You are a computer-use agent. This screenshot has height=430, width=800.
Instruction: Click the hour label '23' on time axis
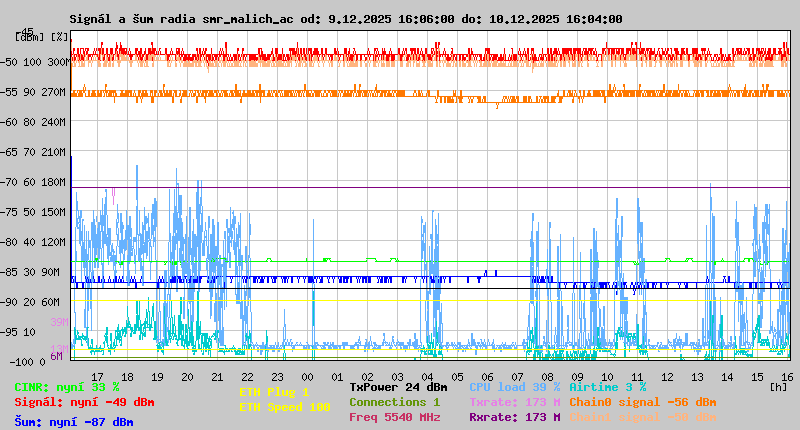pos(277,377)
